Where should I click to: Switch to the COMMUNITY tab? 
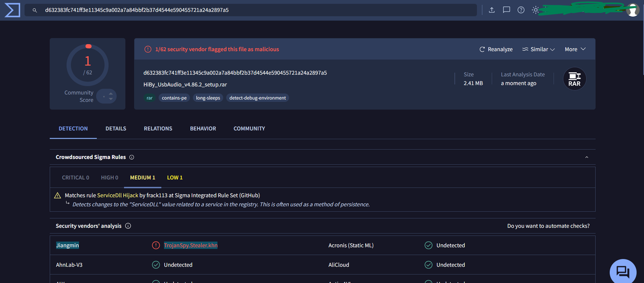point(249,129)
